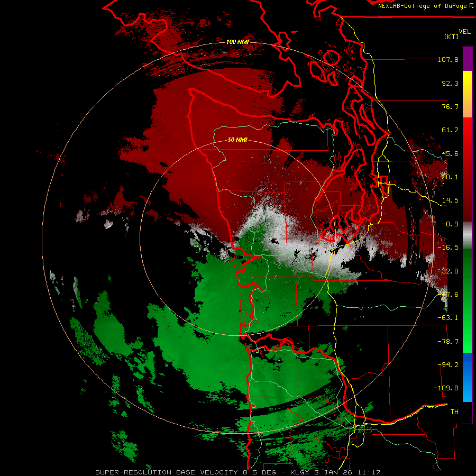Click the 50 NMI range ring label
476x476 pixels.
[237, 140]
